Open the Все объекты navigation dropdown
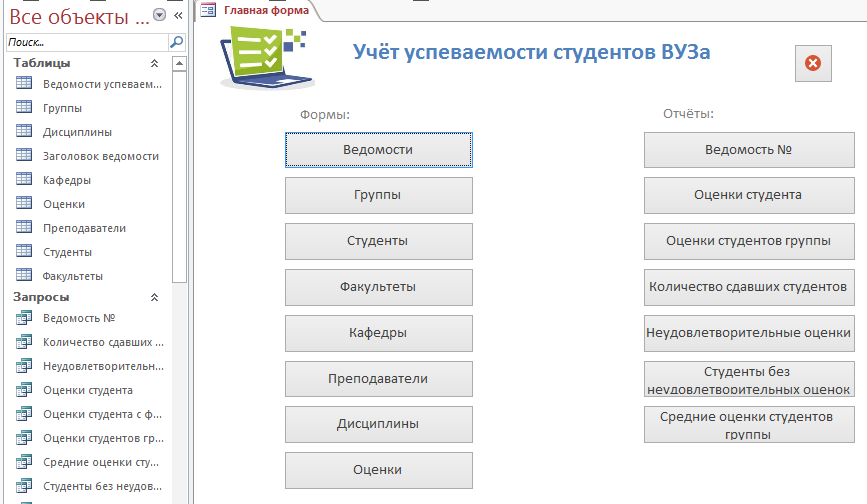Screen dimensions: 867x504 [x=159, y=16]
